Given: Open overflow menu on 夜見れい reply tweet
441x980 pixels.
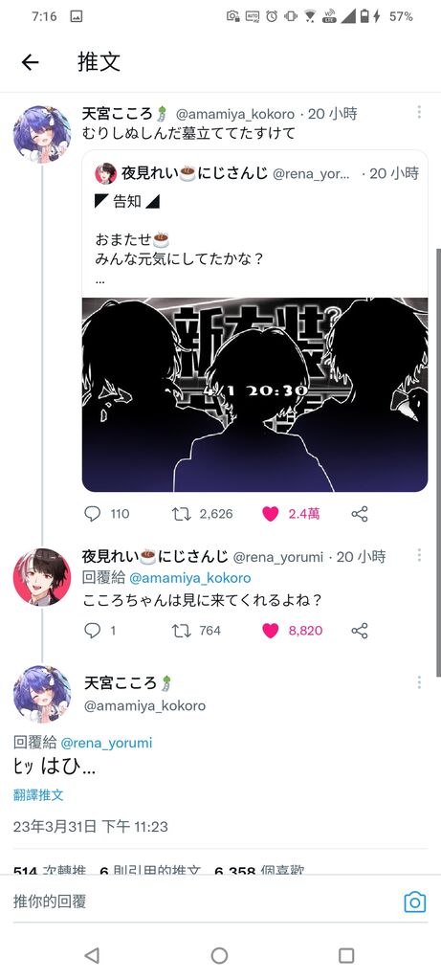Looking at the screenshot, I should pyautogui.click(x=419, y=555).
